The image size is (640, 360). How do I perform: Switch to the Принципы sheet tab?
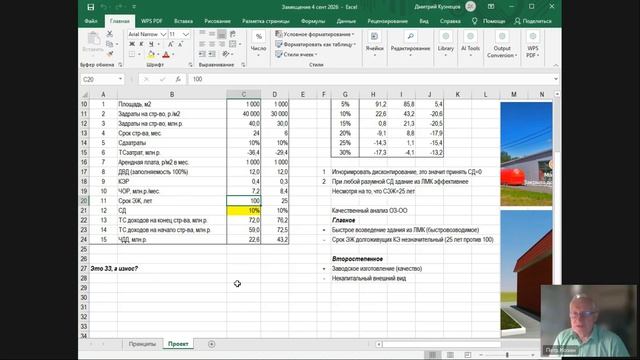[x=142, y=344]
